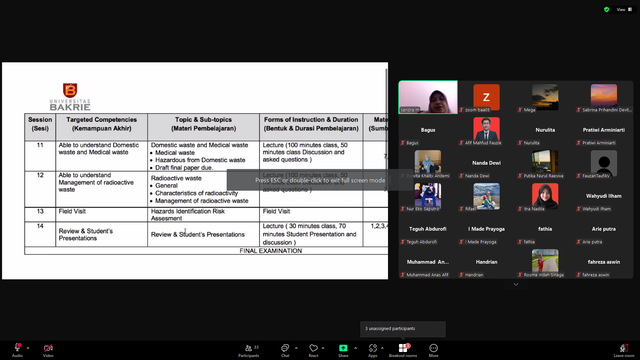Select the zoom baa03 participant tile
Viewport: 640px width, 360px height.
click(x=487, y=97)
